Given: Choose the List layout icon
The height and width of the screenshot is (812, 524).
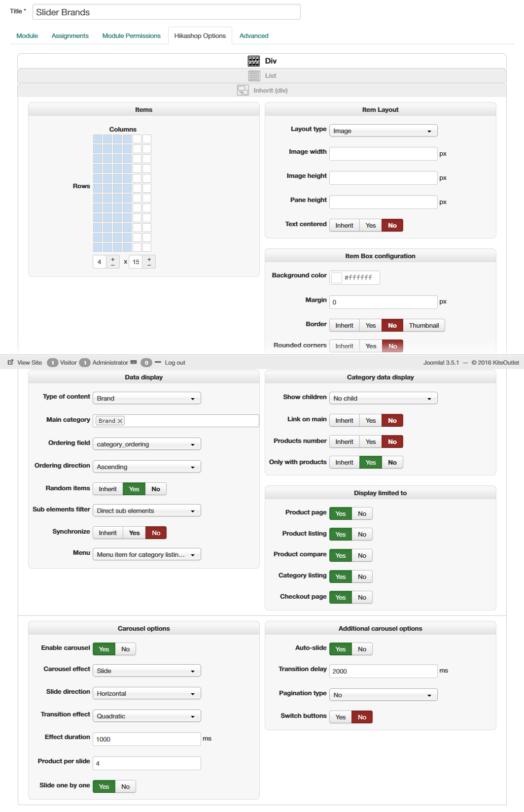Looking at the screenshot, I should [x=254, y=76].
